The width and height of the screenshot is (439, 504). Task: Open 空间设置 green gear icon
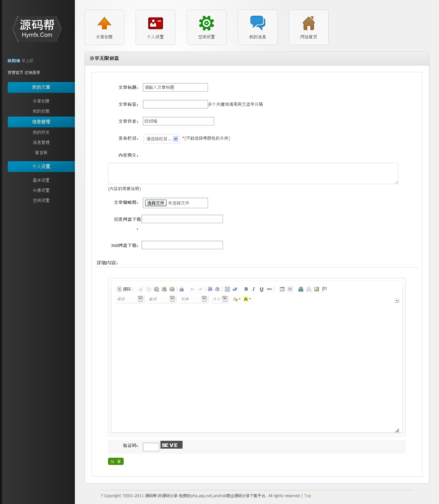pyautogui.click(x=206, y=23)
